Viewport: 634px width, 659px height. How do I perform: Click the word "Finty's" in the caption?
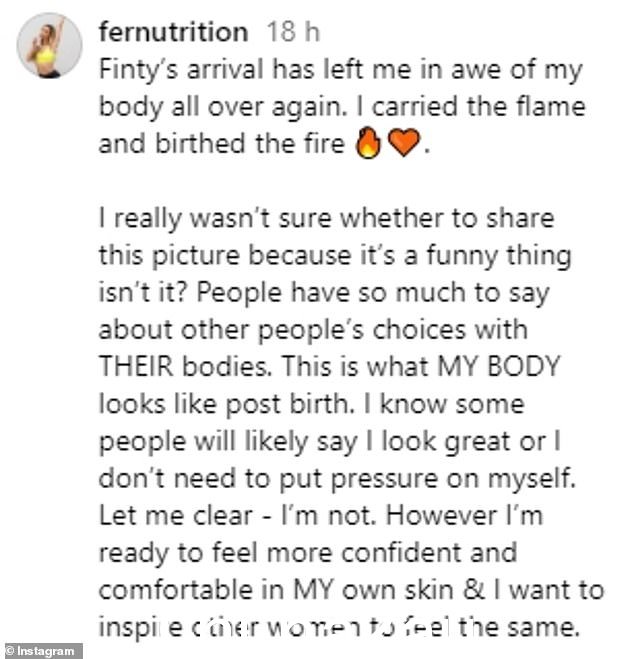click(x=139, y=70)
